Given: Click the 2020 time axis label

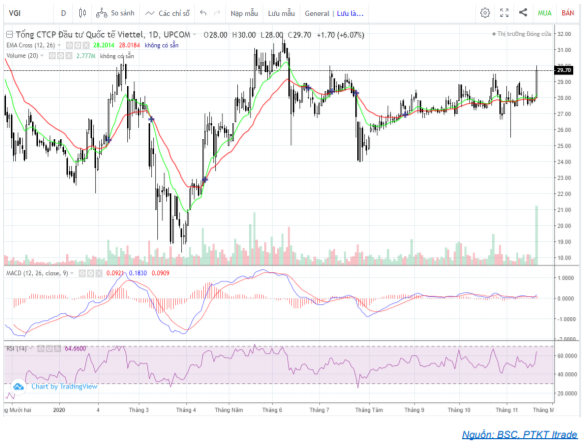Looking at the screenshot, I should point(59,410).
